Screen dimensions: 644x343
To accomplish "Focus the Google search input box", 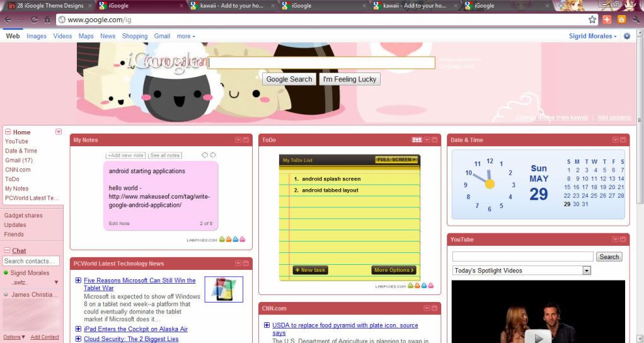I will (321, 63).
